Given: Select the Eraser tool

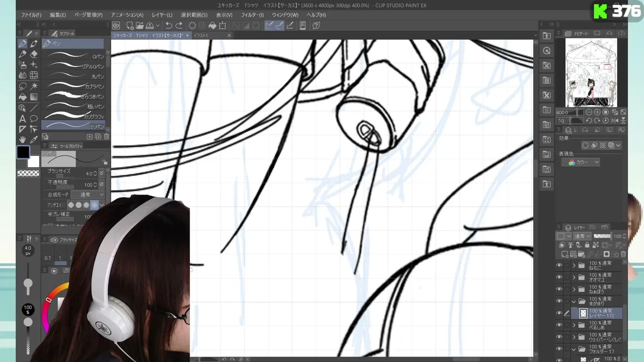Looking at the screenshot, I should [x=34, y=54].
